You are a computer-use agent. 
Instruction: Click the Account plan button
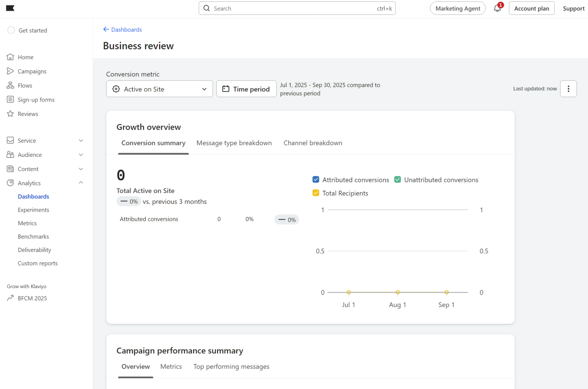(x=531, y=8)
